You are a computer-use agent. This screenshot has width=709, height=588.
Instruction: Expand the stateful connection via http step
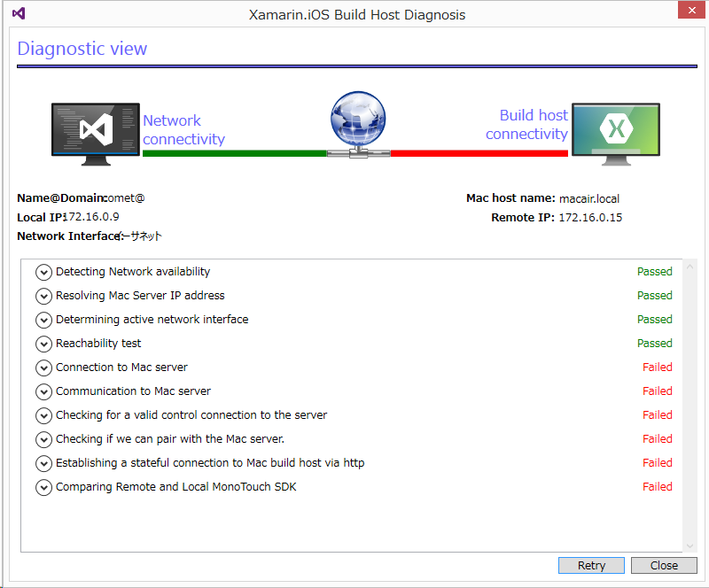43,463
